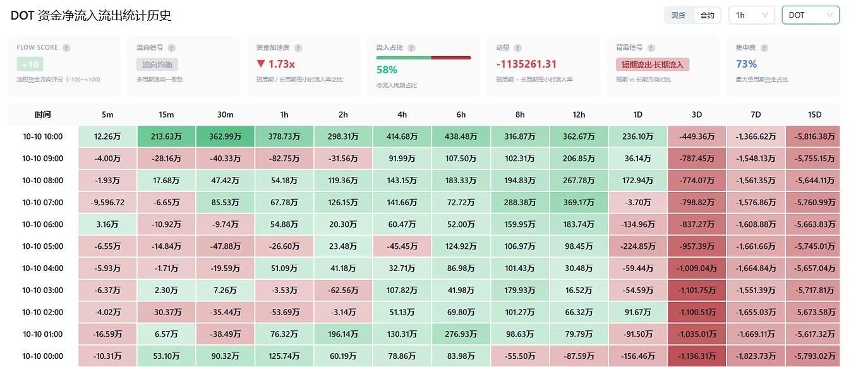Click the -224.85万 cell in the 1D column

(x=638, y=246)
